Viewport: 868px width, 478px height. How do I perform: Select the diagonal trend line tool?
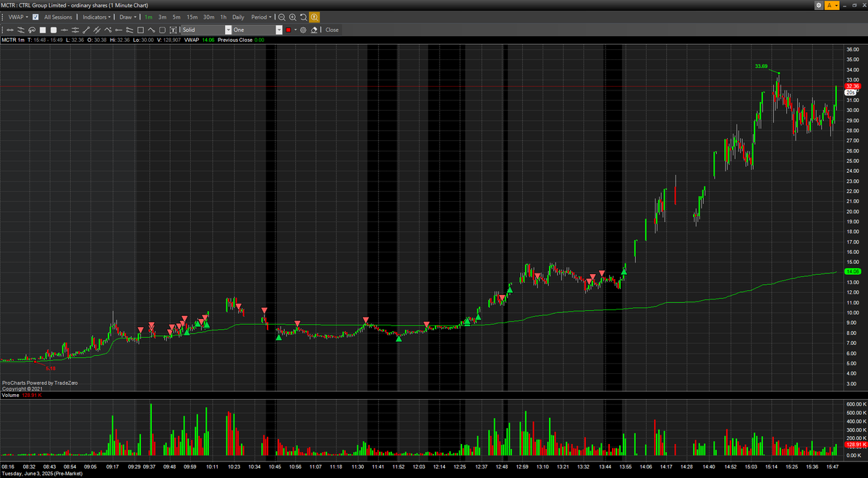(x=86, y=30)
